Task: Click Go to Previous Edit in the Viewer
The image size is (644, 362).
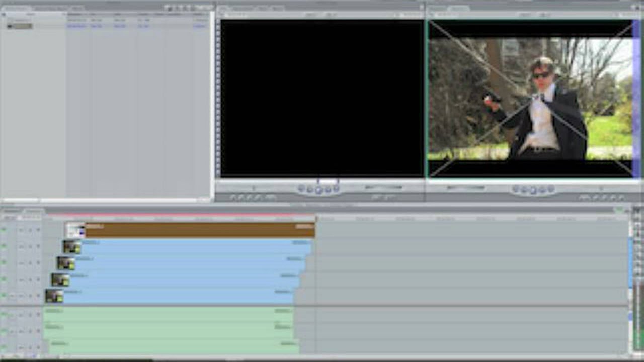Action: click(x=301, y=189)
